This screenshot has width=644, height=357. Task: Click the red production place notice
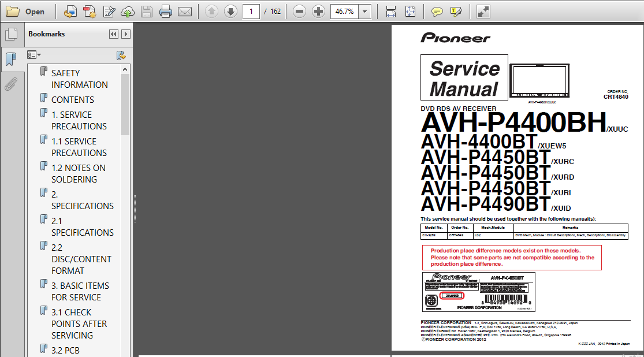(x=512, y=258)
